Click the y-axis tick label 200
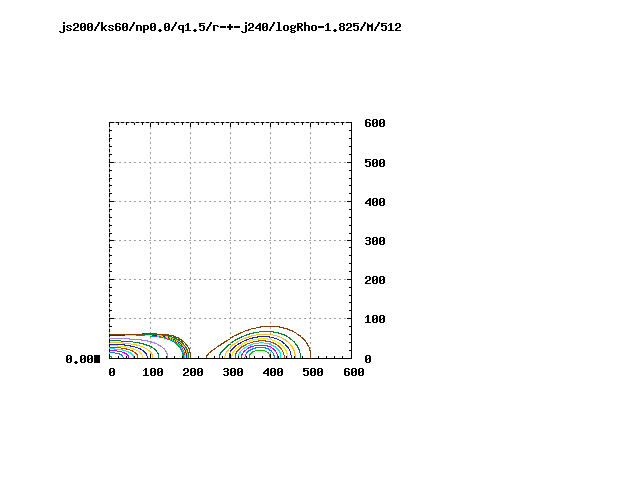This screenshot has width=640, height=480. pos(375,280)
